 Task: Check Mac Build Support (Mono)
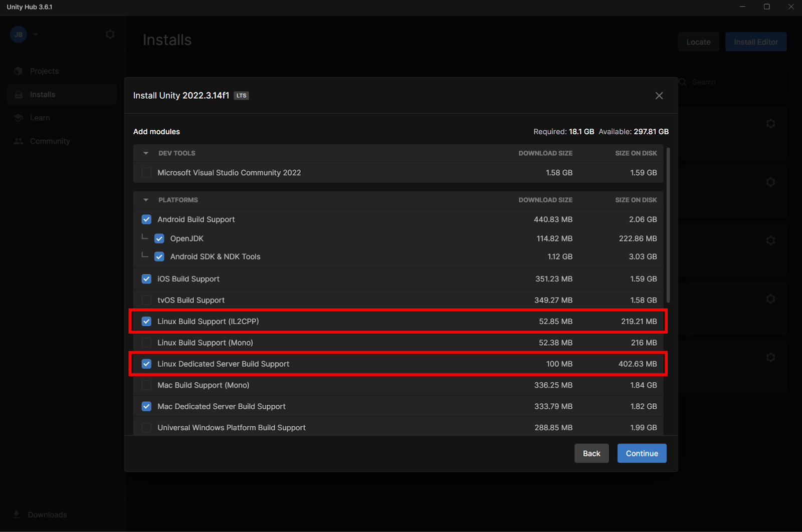(146, 385)
